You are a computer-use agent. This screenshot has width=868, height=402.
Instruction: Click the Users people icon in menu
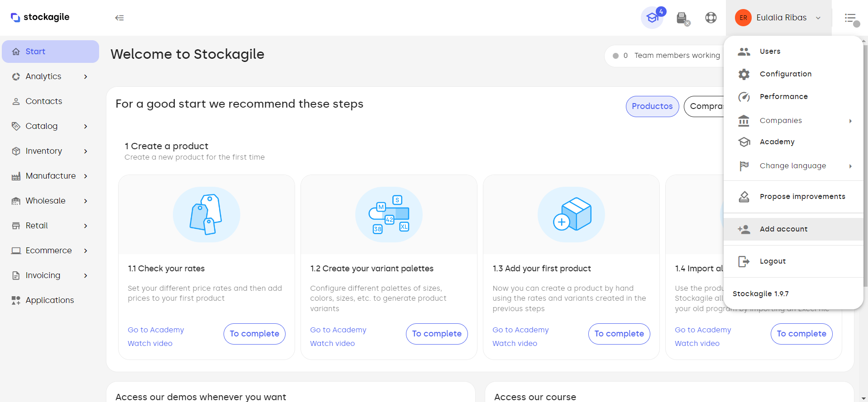point(744,52)
